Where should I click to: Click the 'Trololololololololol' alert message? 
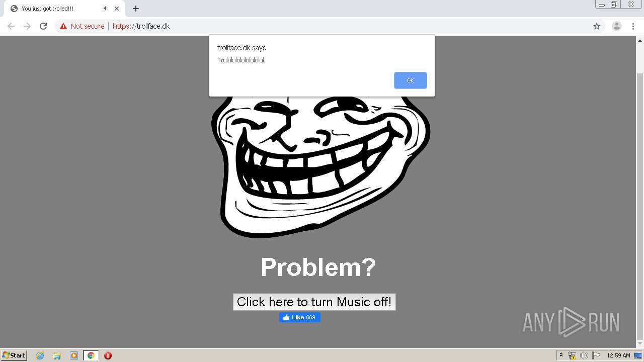pos(240,60)
